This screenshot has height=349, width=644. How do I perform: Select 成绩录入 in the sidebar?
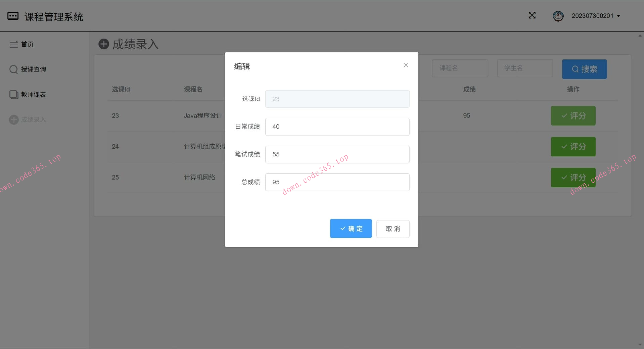33,120
